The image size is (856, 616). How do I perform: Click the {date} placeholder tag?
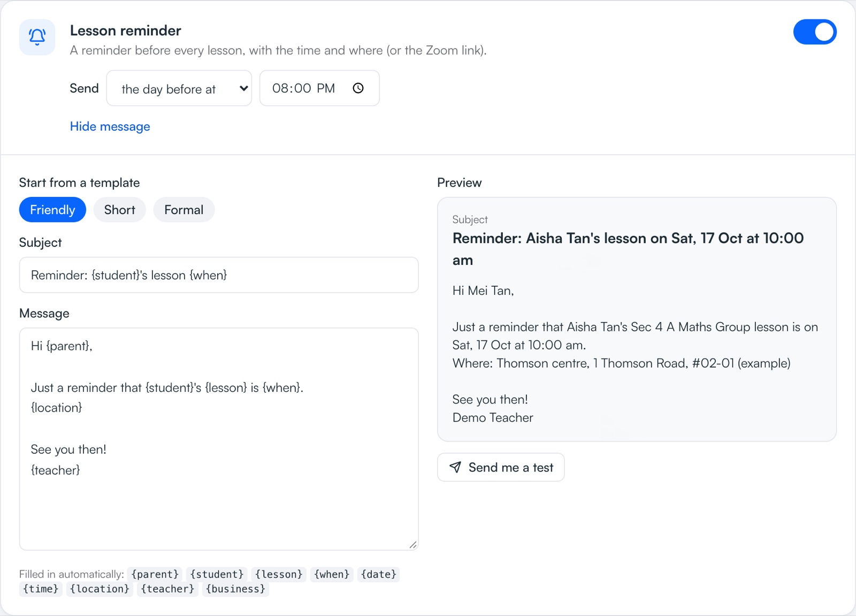click(379, 574)
